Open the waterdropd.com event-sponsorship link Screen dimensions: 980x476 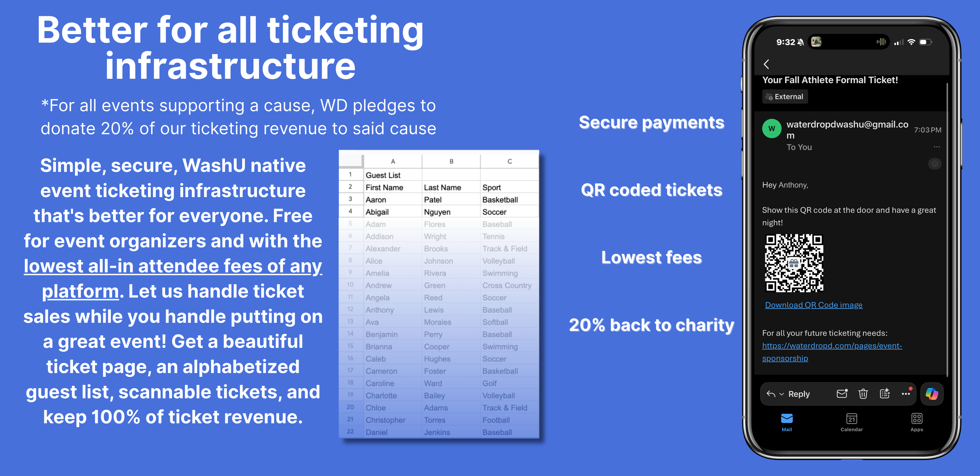[x=832, y=352]
